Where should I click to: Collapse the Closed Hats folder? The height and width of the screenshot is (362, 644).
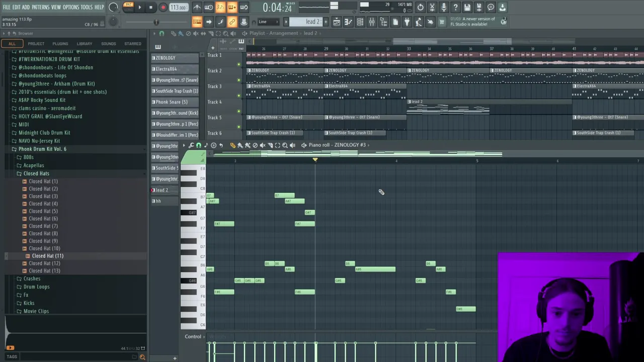click(36, 173)
